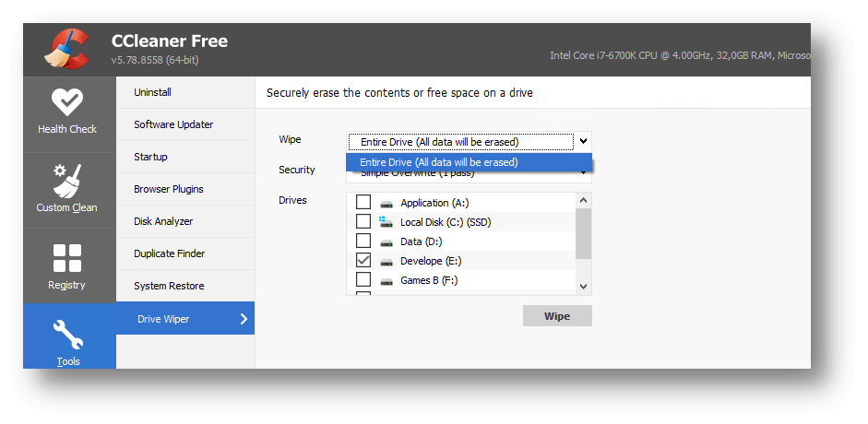Check the Application (A:) checkbox
This screenshot has width=868, height=424.
[363, 203]
